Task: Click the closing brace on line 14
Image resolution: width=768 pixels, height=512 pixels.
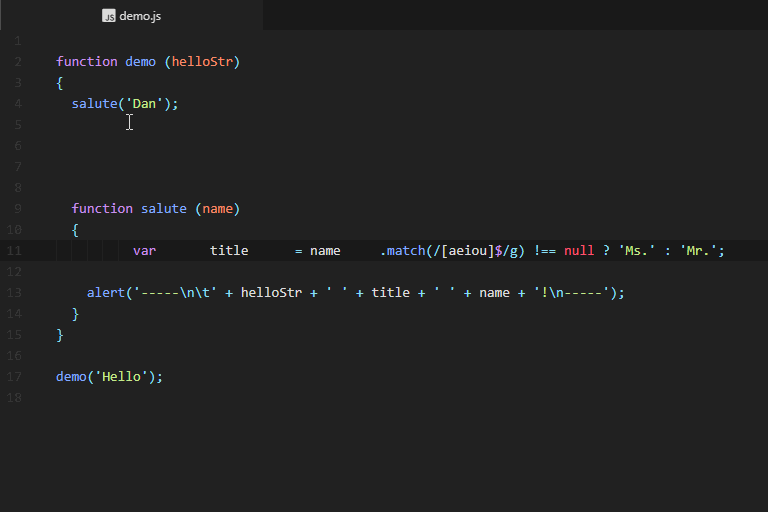Action: click(75, 314)
